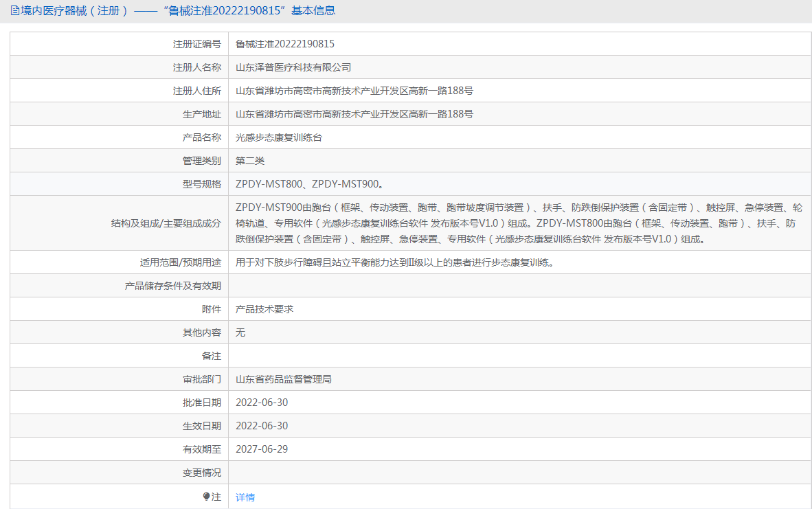The image size is (812, 509).
Task: Click the lightbulb icon next to 注
Action: point(206,497)
